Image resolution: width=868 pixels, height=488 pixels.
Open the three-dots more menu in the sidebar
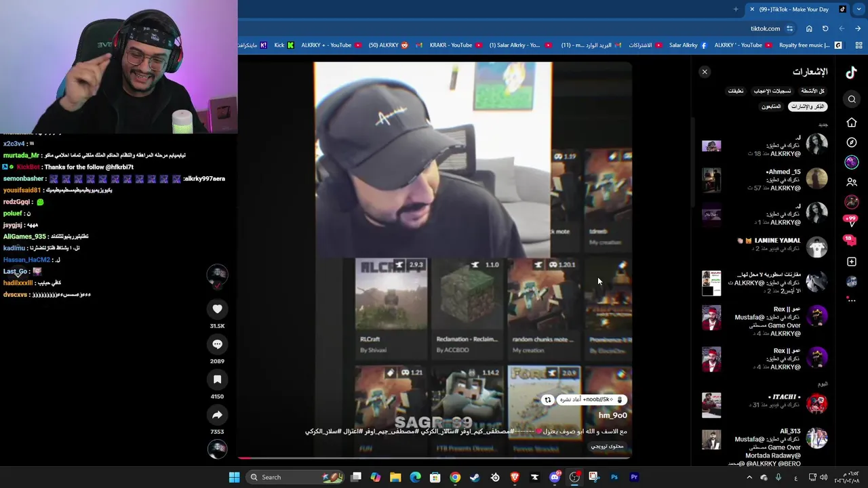click(x=852, y=300)
